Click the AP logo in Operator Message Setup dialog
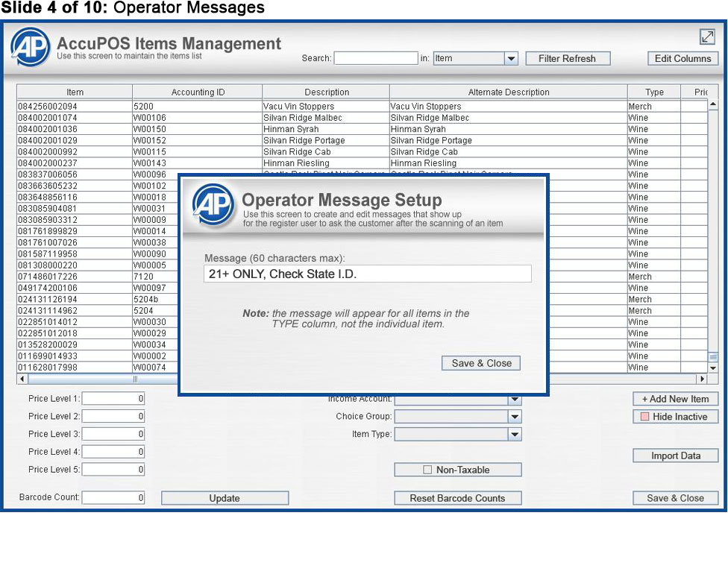728x583 pixels. 213,204
